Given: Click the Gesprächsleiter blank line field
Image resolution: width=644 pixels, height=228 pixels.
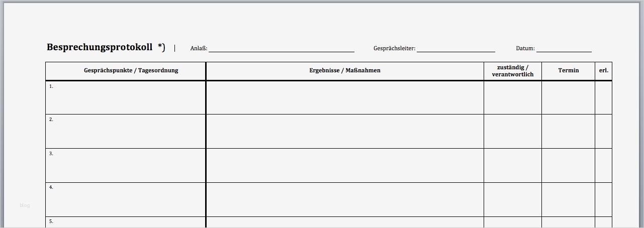Looking at the screenshot, I should click(455, 49).
